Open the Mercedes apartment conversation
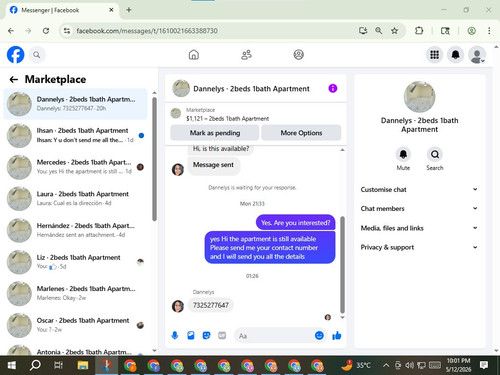 (75, 167)
